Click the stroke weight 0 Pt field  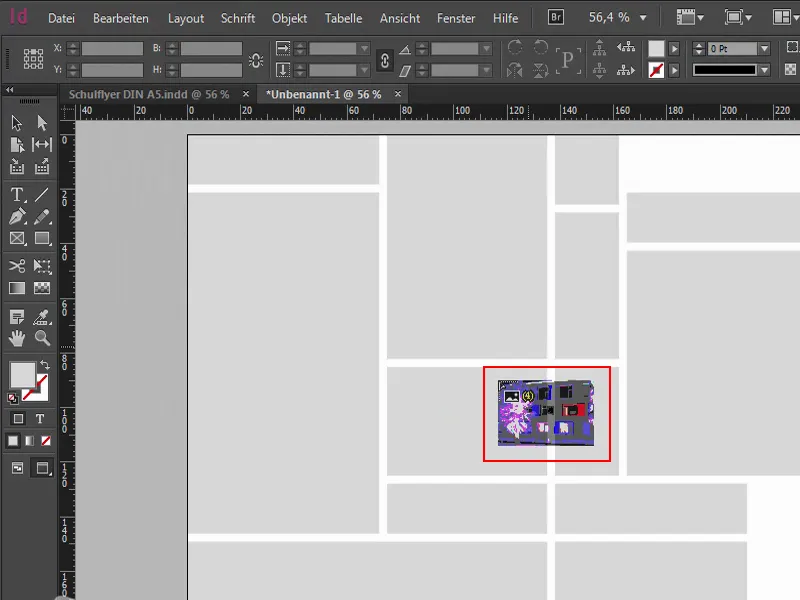pos(733,49)
